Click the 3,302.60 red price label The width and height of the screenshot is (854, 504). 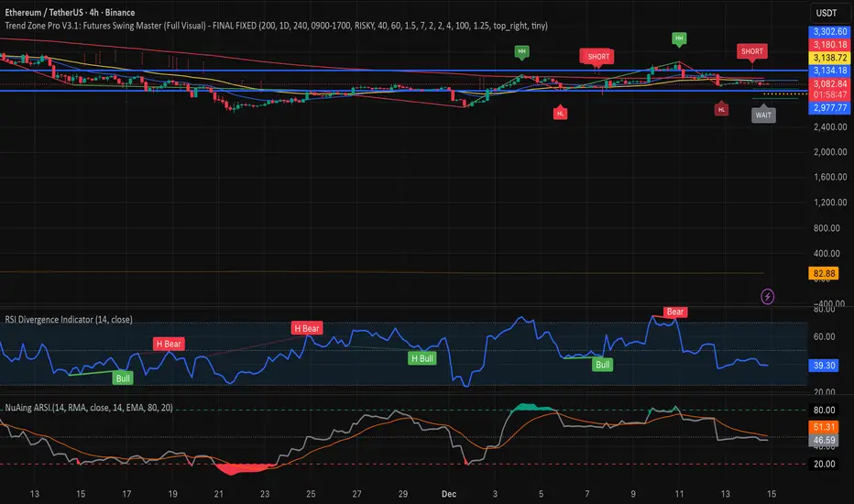pos(828,32)
